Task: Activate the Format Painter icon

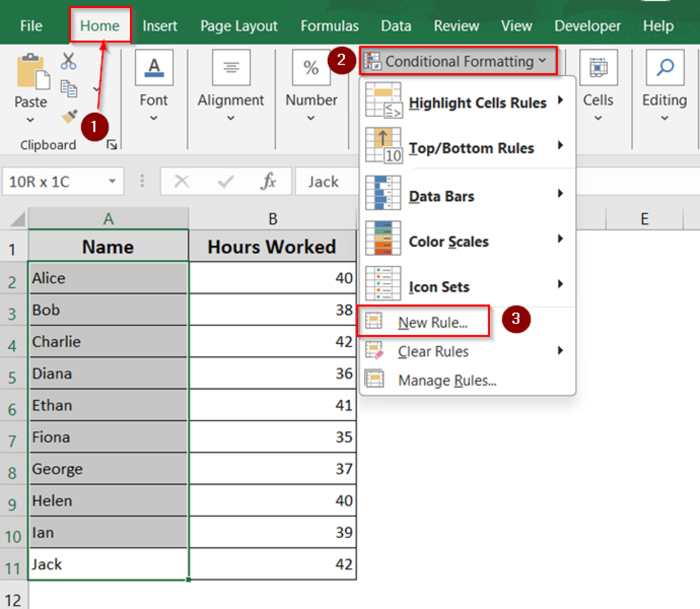Action: [68, 117]
